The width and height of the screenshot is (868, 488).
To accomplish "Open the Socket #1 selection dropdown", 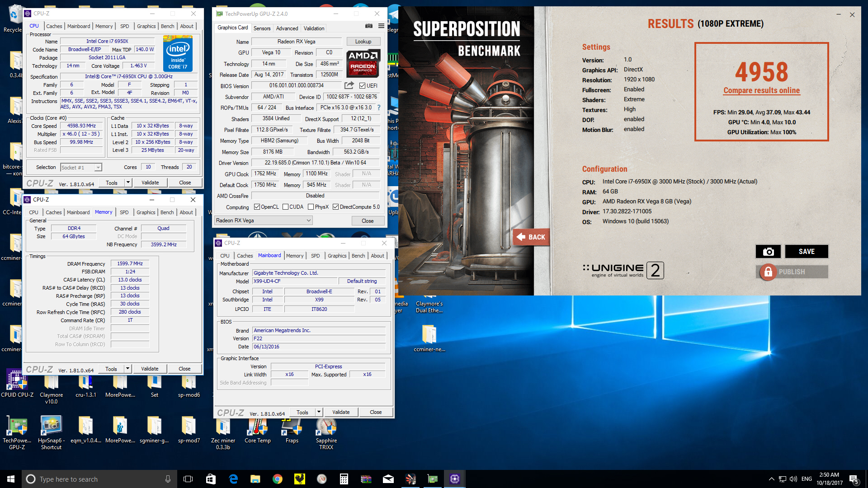I will coord(81,168).
